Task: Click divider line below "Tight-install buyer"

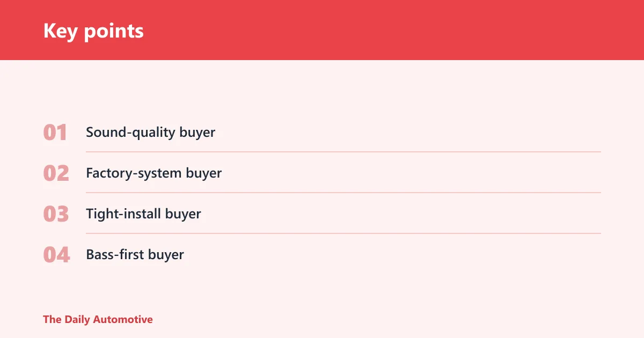Action: click(343, 233)
